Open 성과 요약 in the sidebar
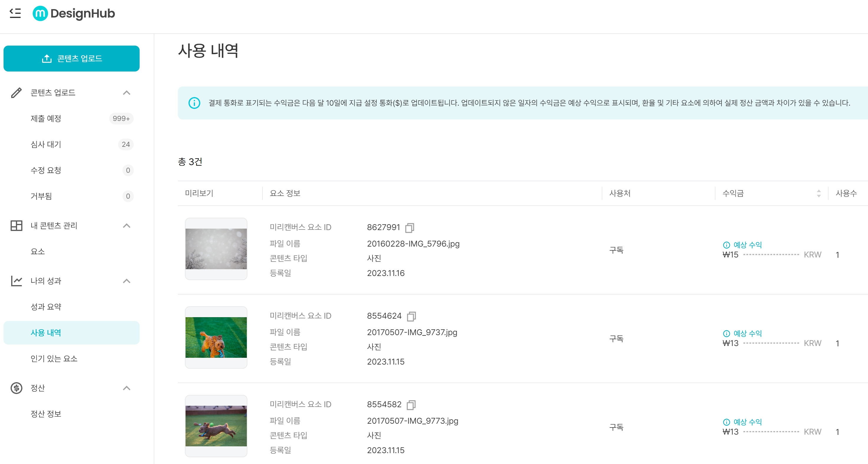868x464 pixels. click(46, 307)
